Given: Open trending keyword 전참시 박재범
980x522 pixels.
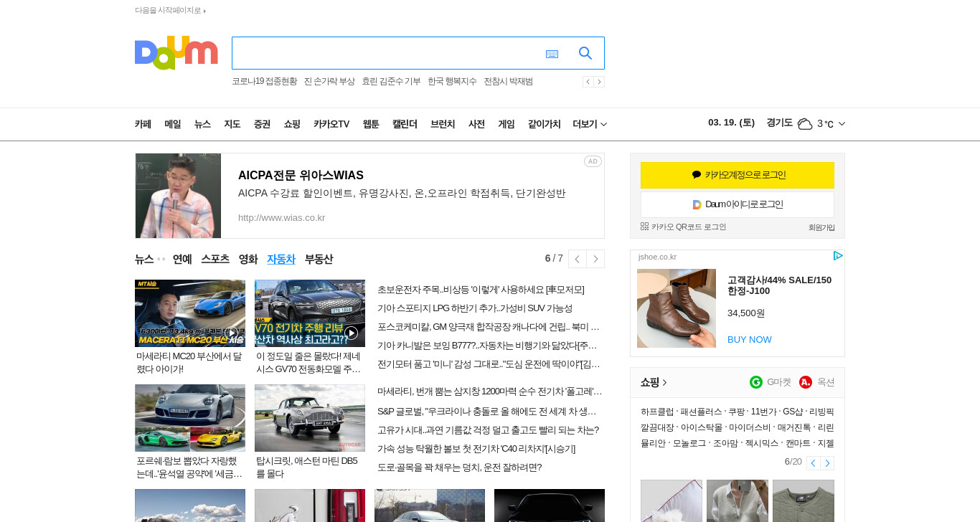Looking at the screenshot, I should tap(508, 82).
